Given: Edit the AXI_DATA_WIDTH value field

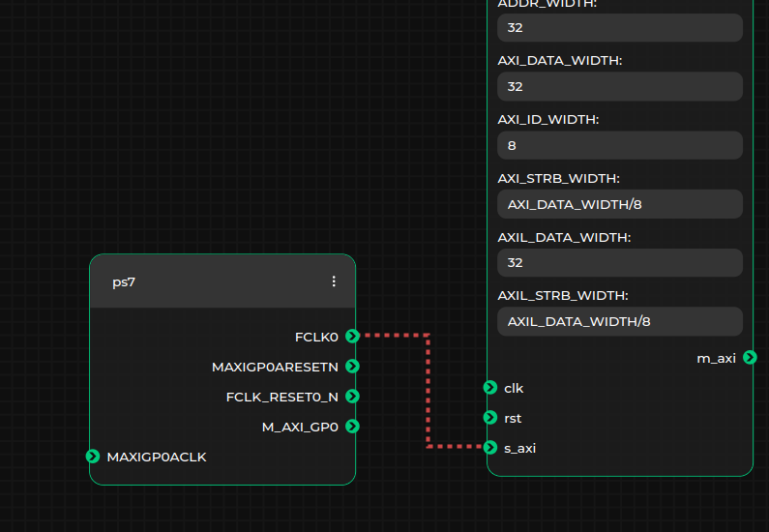Looking at the screenshot, I should 620,86.
